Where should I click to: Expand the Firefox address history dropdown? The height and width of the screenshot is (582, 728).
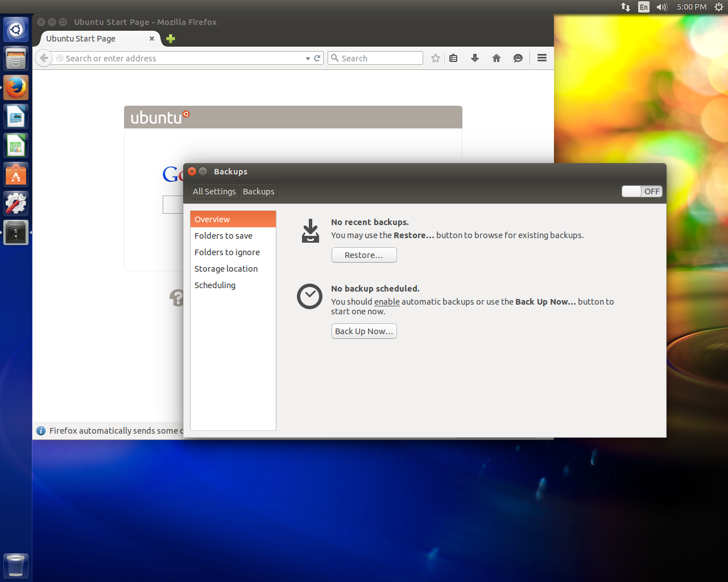click(308, 59)
